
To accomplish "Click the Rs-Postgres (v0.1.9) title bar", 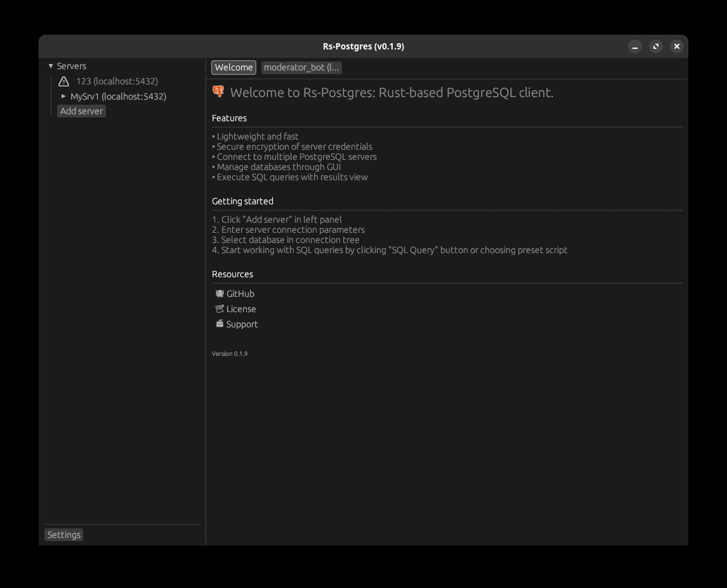I will [363, 46].
